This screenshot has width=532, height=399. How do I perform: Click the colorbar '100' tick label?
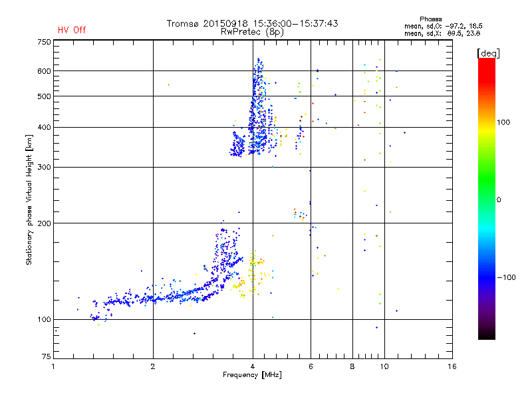point(503,122)
